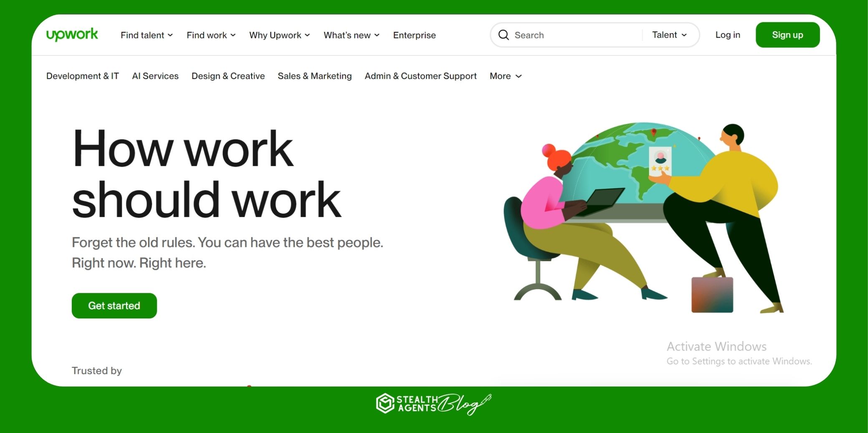This screenshot has width=868, height=433.
Task: Open the Find work menu
Action: click(x=211, y=35)
